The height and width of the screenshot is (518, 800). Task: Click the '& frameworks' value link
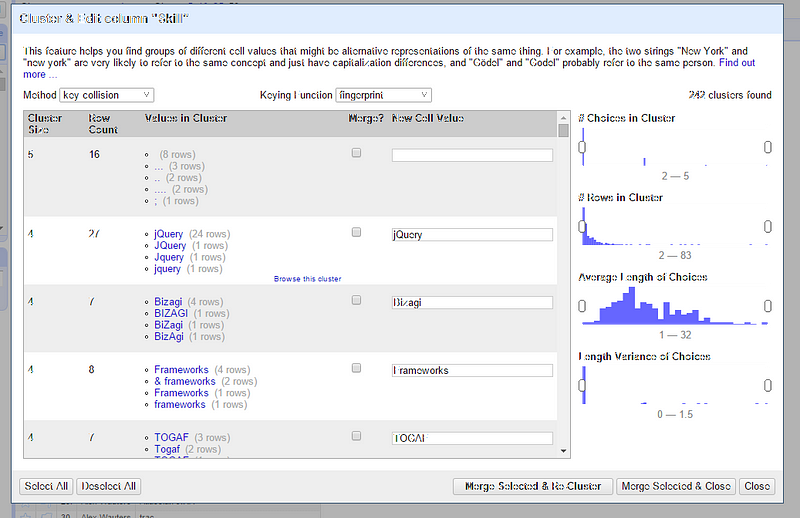point(185,381)
